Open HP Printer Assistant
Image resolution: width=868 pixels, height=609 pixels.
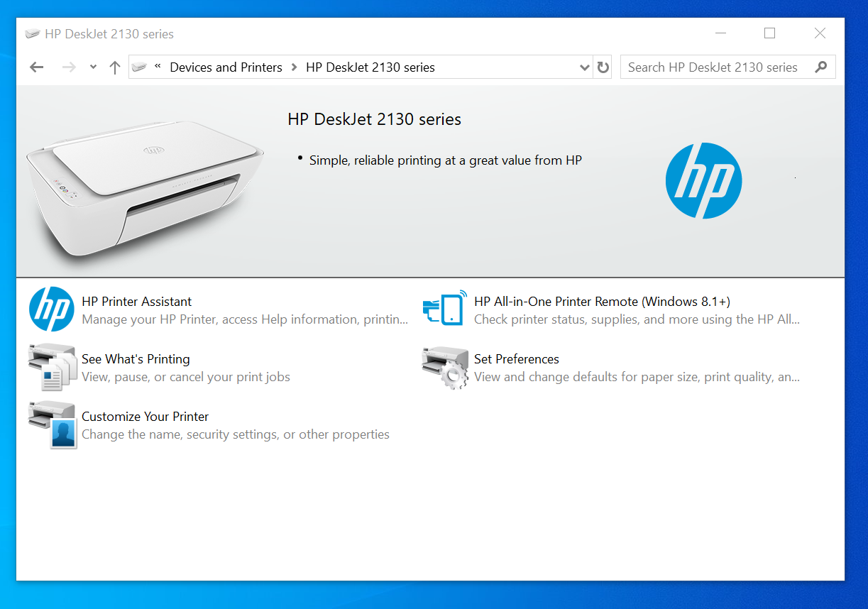pyautogui.click(x=137, y=302)
